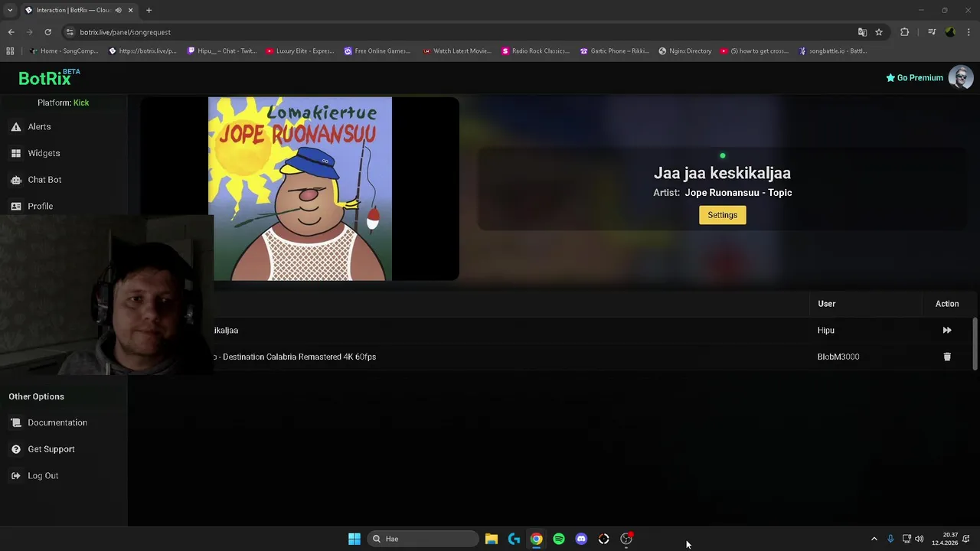Click Destination Calabria Remastered queue row
Screen dimensions: 980x551
coord(554,357)
